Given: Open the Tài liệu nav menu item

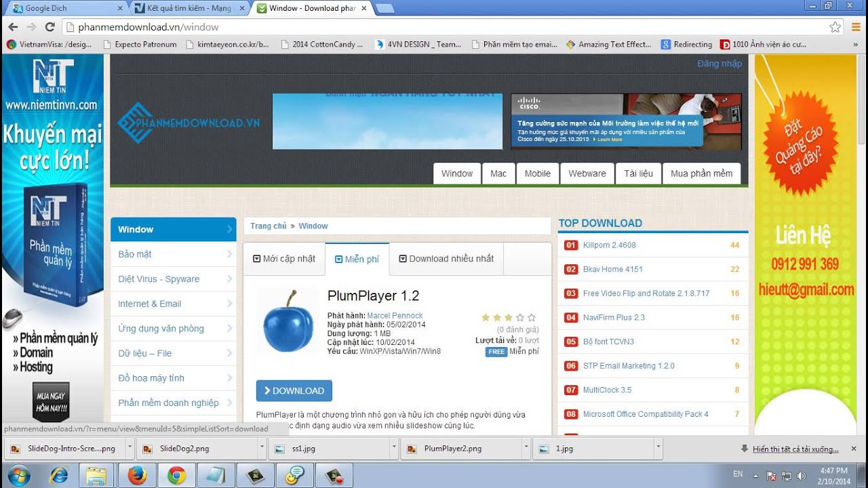Looking at the screenshot, I should click(638, 174).
